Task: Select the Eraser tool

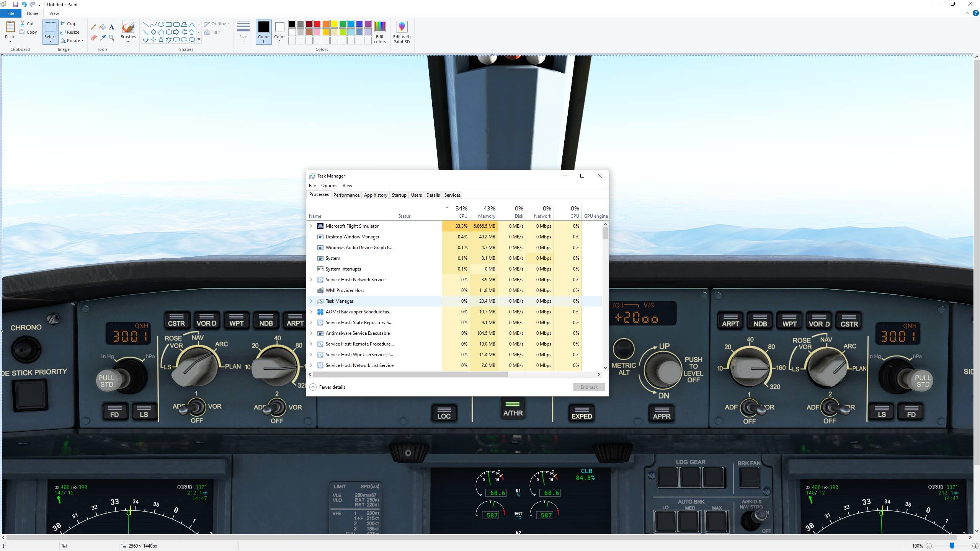Action: point(93,38)
